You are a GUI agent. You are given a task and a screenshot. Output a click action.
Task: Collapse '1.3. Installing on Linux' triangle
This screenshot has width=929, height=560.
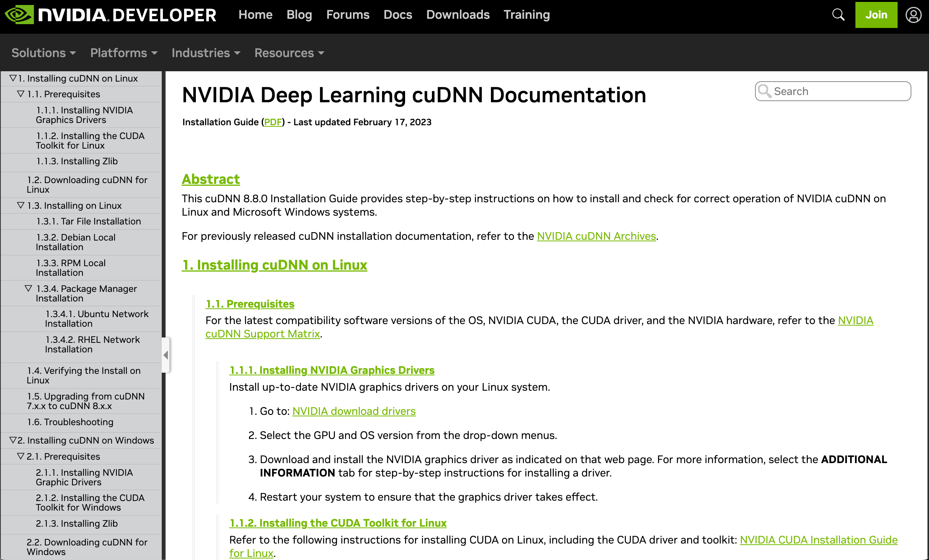(21, 205)
